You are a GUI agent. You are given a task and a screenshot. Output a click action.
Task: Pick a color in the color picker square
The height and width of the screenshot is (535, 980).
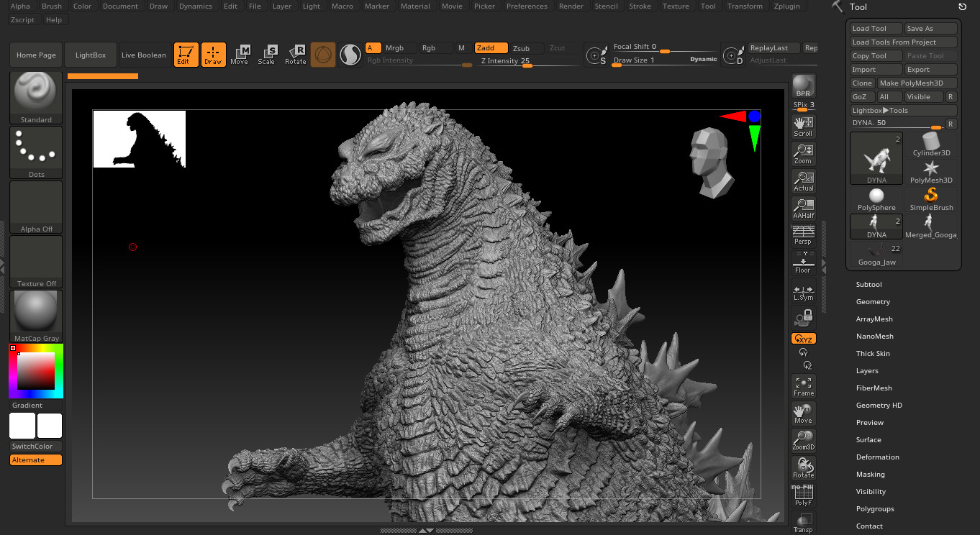36,371
